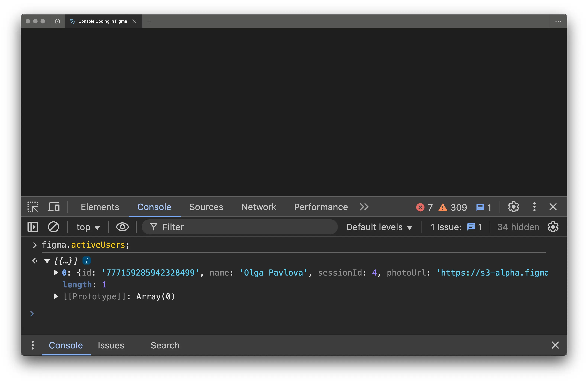Select the drawer Console tab
Viewport: 588px width, 383px height.
66,345
